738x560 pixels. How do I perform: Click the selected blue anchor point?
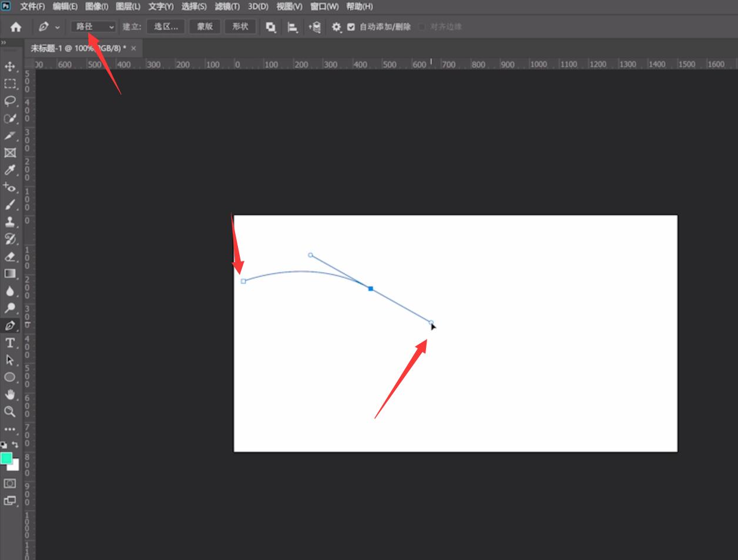point(371,289)
